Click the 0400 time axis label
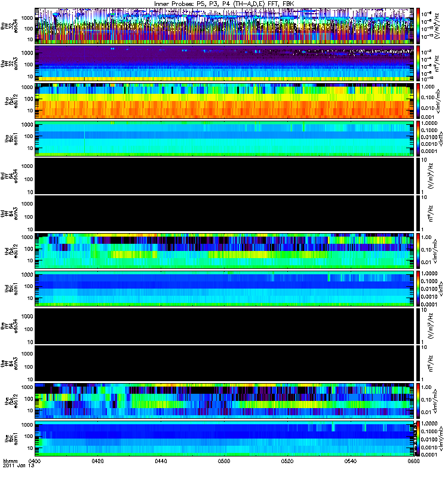This screenshot has width=448, height=478. click(x=35, y=461)
